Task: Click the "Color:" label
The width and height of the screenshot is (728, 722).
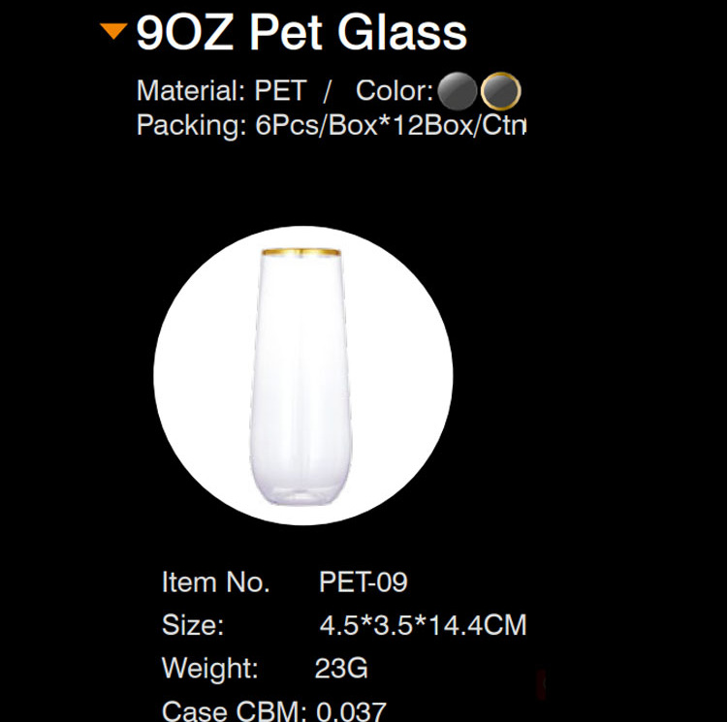Action: [x=395, y=91]
